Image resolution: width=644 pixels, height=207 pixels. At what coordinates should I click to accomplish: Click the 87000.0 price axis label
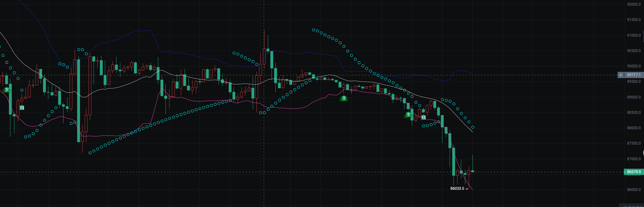click(634, 159)
